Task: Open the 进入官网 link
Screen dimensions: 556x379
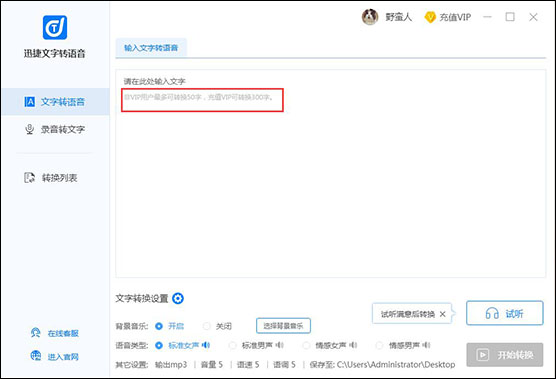Action: (x=55, y=356)
